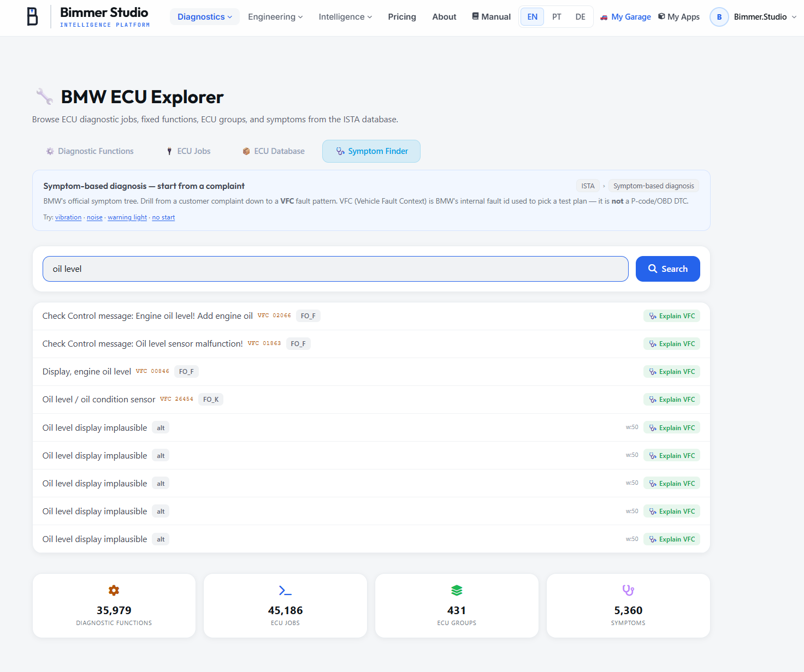Viewport: 804px width, 672px height.
Task: Click stethoscope icon in Explain VFC for VFC 00846
Action: coord(653,372)
